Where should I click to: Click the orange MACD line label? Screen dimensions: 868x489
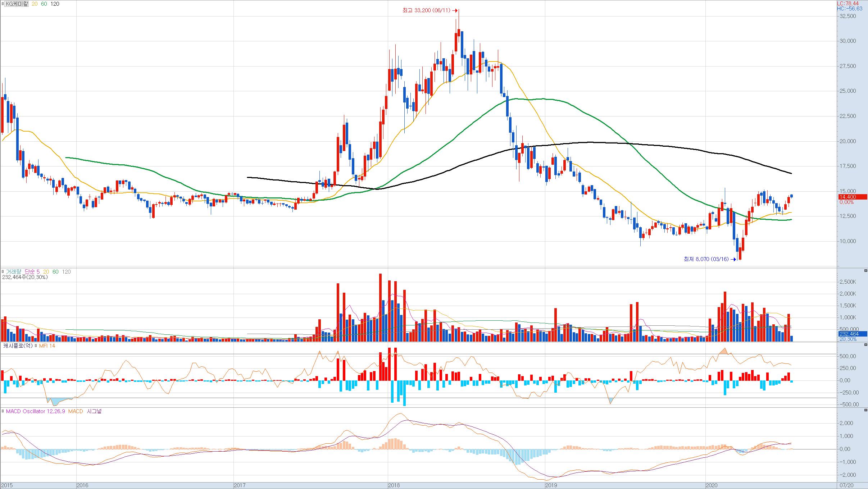pos(75,411)
